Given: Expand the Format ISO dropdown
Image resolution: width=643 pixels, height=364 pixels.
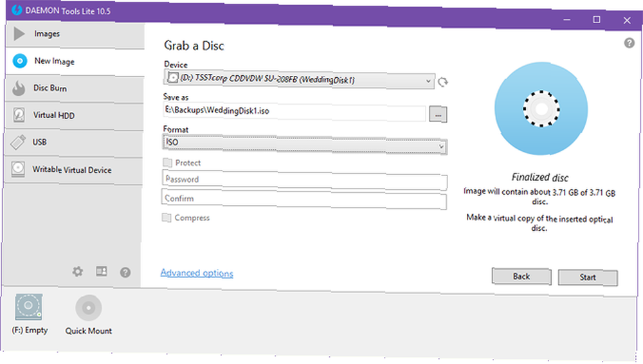Looking at the screenshot, I should pyautogui.click(x=305, y=144).
